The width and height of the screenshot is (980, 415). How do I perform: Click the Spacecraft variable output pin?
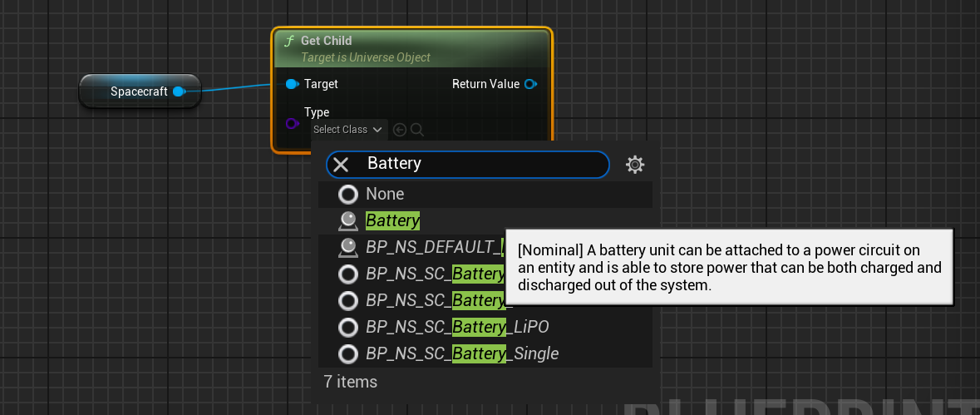[x=179, y=91]
